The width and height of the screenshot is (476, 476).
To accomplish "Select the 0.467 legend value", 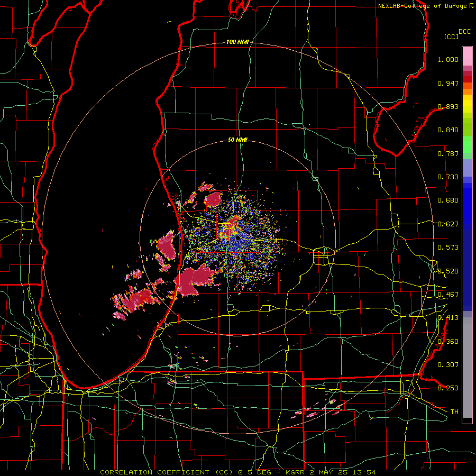I will click(x=448, y=295).
